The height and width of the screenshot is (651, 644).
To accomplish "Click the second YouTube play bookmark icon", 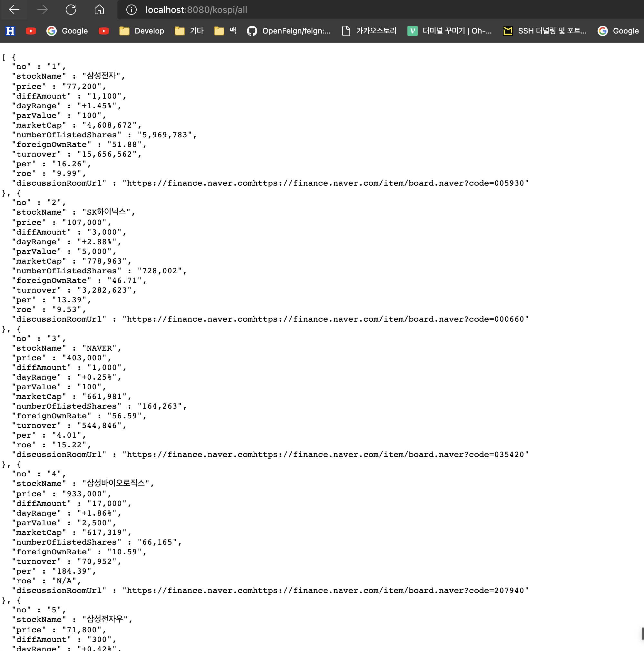I will point(103,31).
